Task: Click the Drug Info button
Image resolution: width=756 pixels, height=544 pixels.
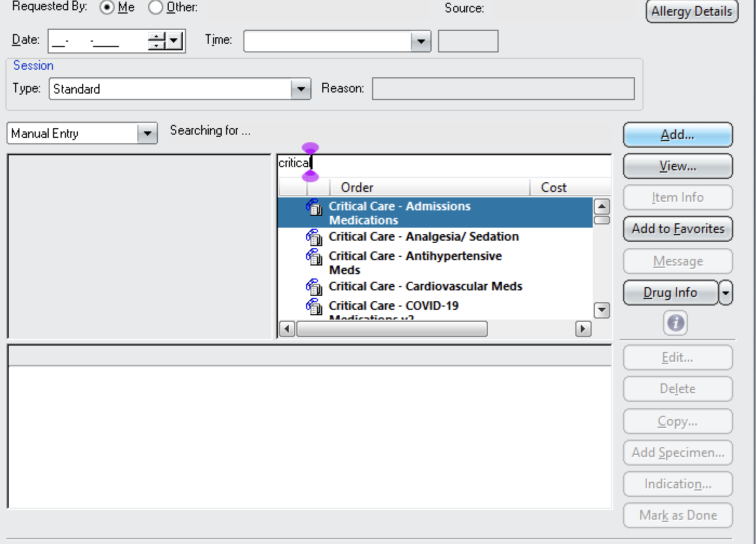Action: click(671, 293)
